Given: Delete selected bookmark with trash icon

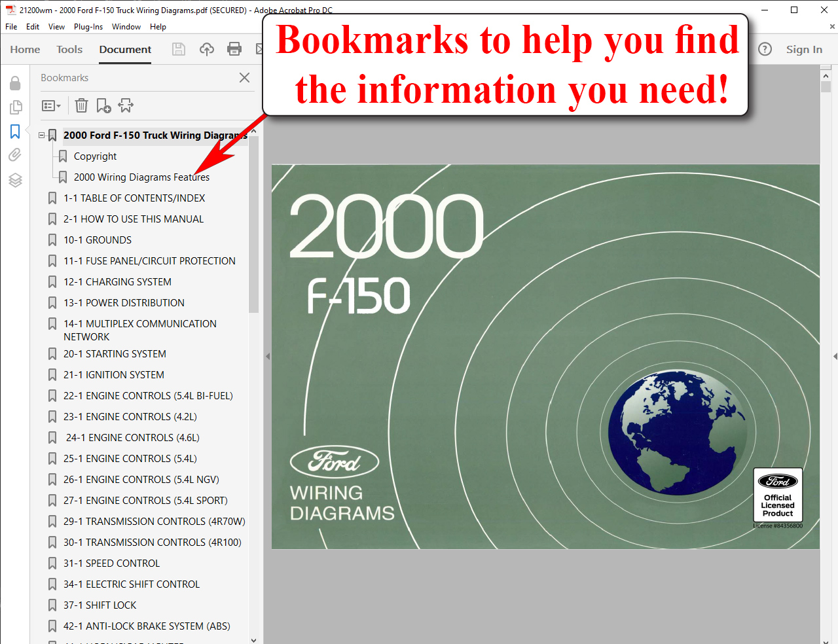Looking at the screenshot, I should pos(81,105).
